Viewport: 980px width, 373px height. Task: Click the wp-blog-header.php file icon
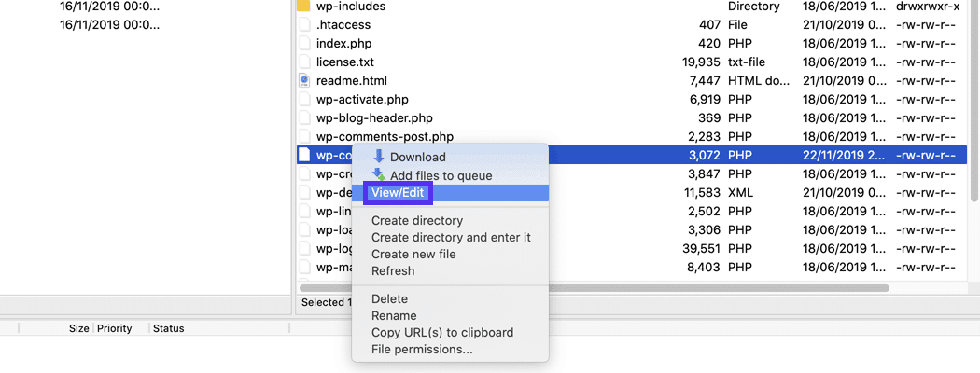tap(303, 118)
